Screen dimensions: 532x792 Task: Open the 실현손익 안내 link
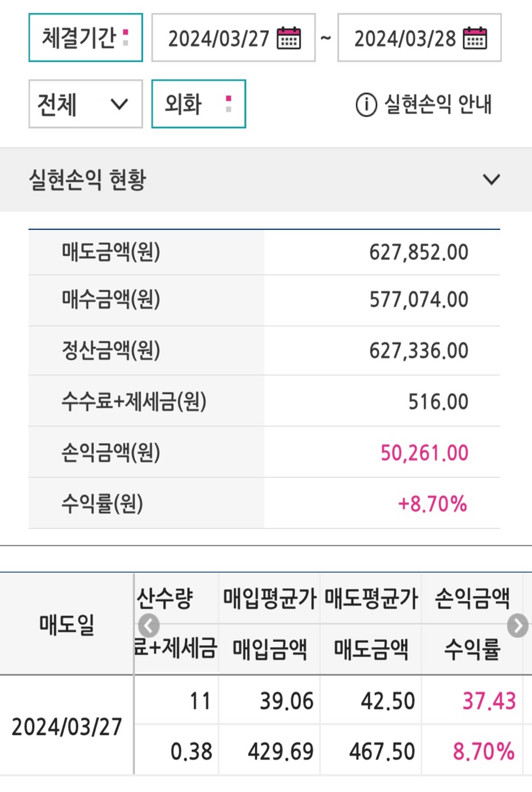(438, 105)
